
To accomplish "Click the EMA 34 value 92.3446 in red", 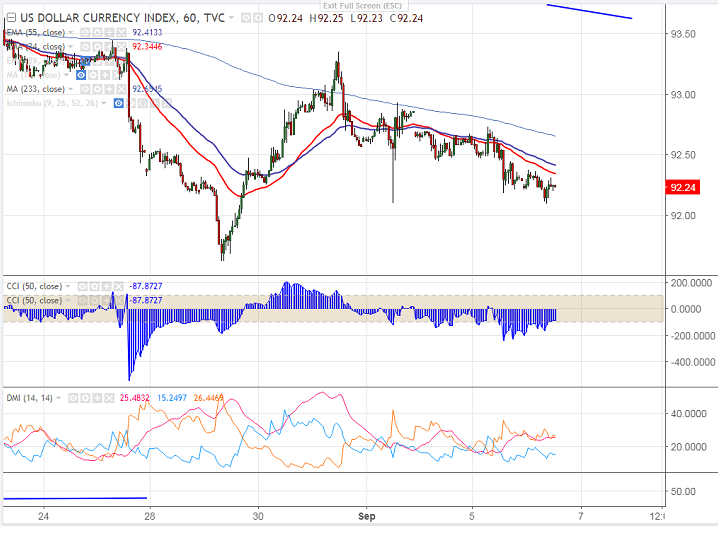I will 147,47.
